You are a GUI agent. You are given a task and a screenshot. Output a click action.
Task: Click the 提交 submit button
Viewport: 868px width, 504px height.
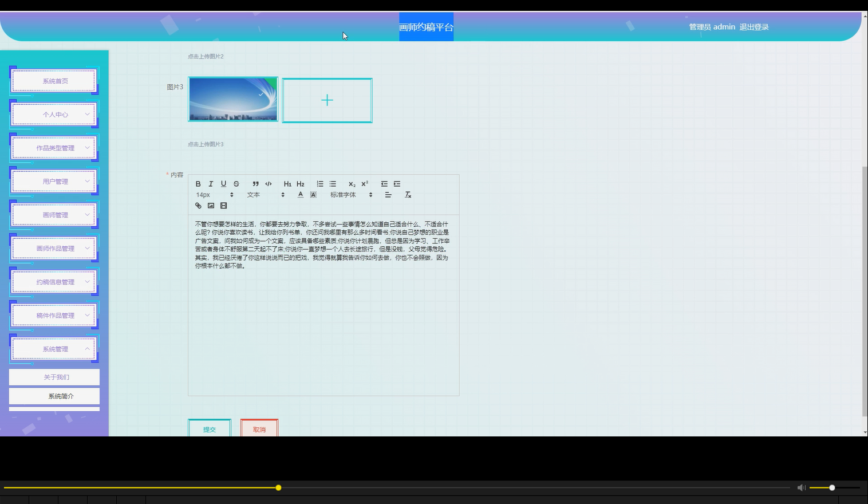[x=210, y=429]
